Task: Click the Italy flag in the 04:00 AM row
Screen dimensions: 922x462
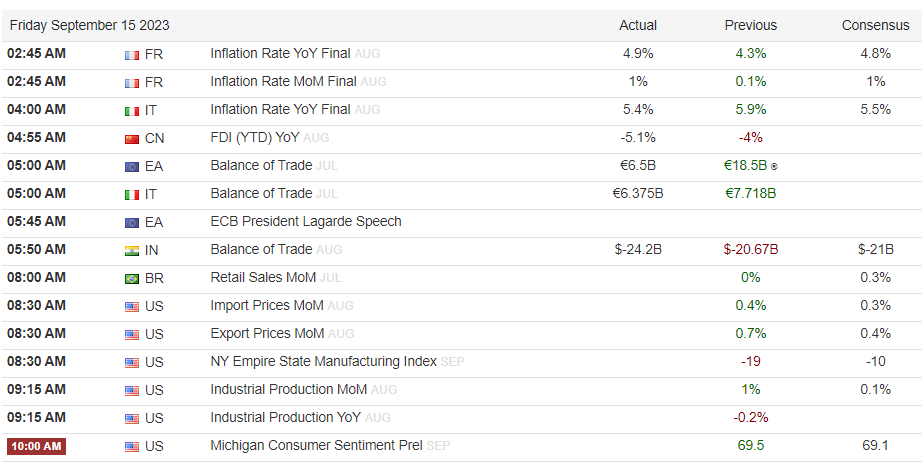Action: tap(132, 110)
